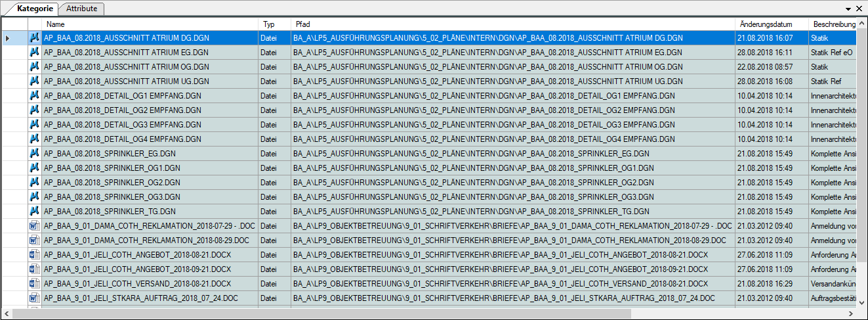Click the DGN icon for AUSSCHNITT ATRIUM EG
The height and width of the screenshot is (320, 868).
tap(35, 53)
